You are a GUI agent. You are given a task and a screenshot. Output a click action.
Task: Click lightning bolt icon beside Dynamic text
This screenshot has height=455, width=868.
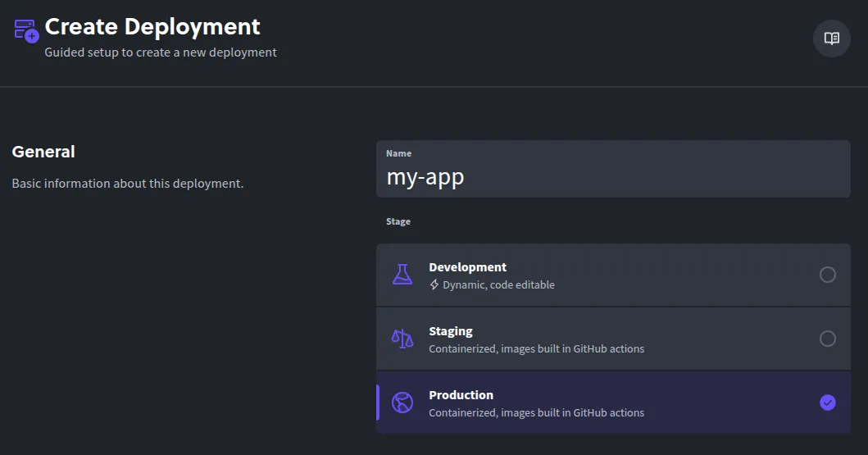(434, 285)
